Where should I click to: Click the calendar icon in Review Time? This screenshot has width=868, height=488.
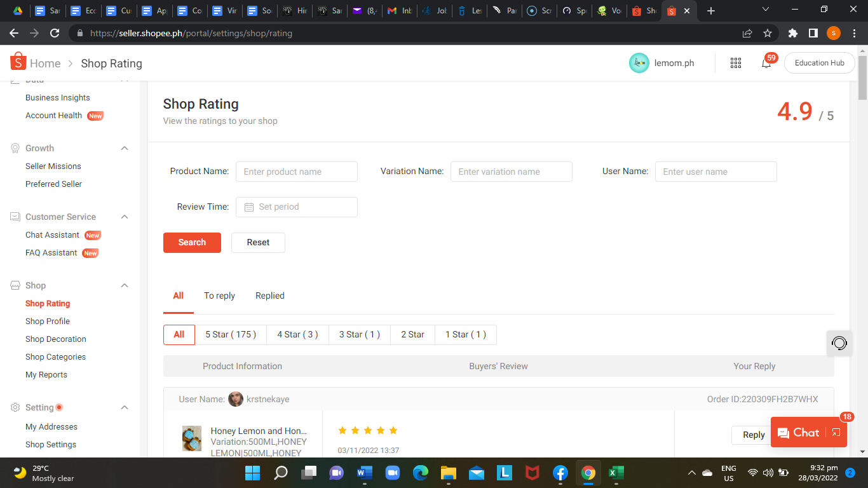pyautogui.click(x=249, y=207)
